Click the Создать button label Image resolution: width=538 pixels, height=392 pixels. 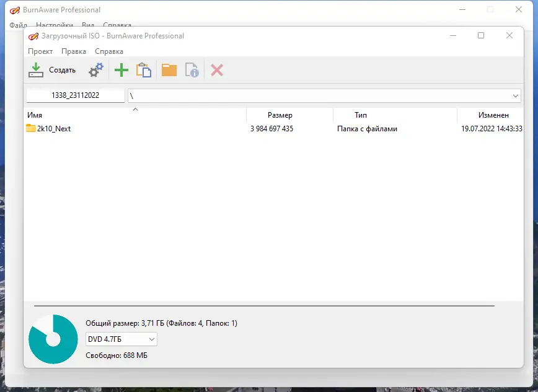click(62, 70)
